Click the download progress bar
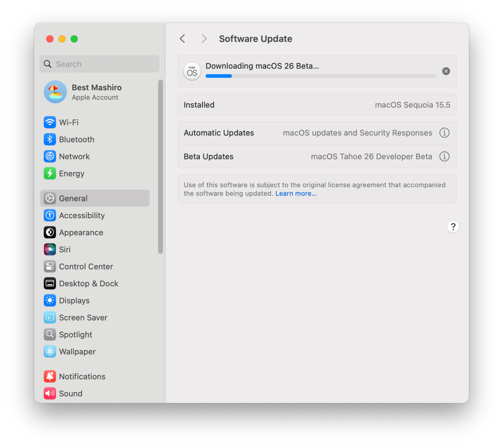503x448 pixels. point(321,76)
